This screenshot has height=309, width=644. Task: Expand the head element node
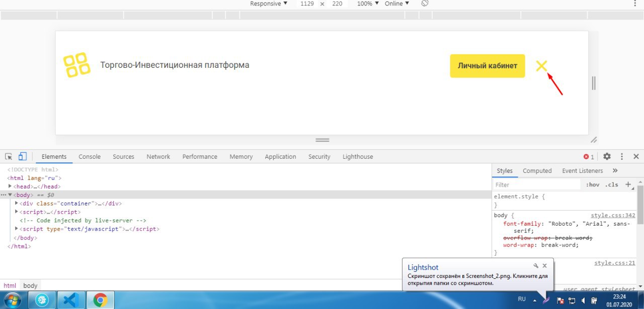[x=10, y=186]
